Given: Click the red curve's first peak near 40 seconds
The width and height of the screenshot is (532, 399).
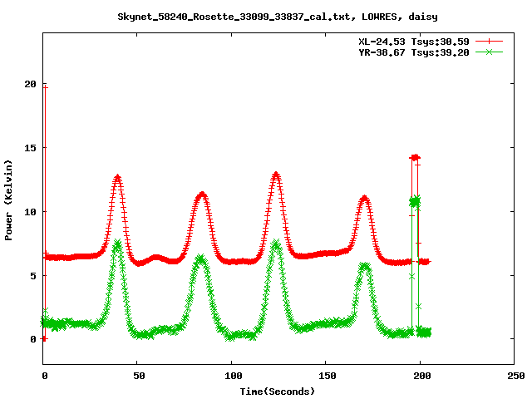Looking at the screenshot, I should pos(117,177).
